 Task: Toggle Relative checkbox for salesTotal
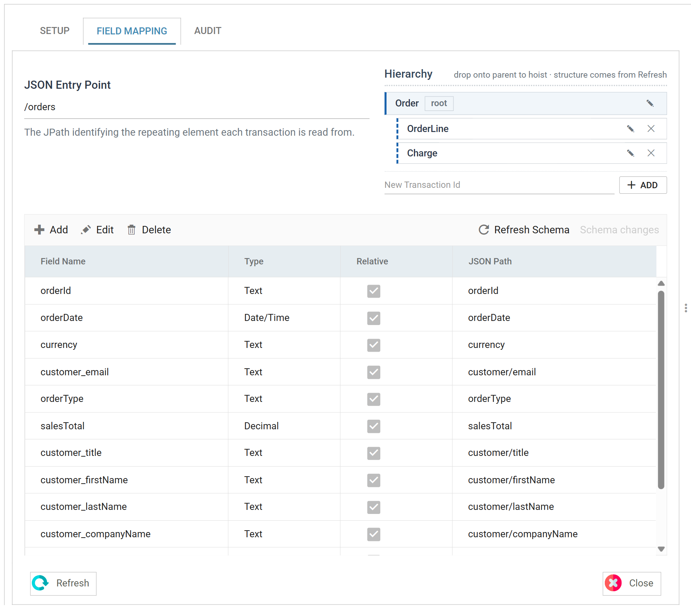coord(374,426)
